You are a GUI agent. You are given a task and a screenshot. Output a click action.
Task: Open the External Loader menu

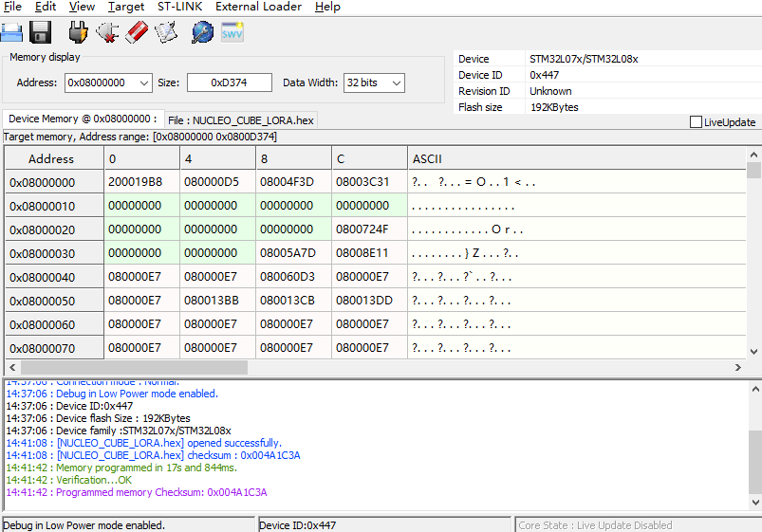point(258,7)
